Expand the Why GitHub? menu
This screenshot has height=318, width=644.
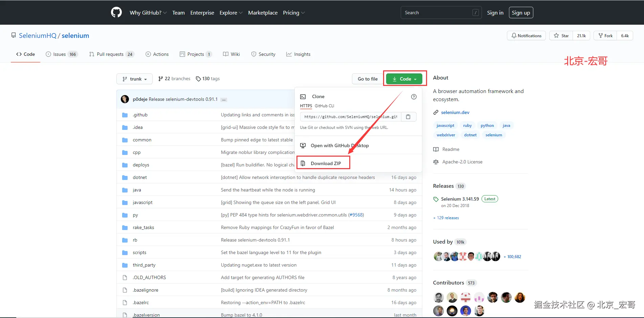point(148,13)
